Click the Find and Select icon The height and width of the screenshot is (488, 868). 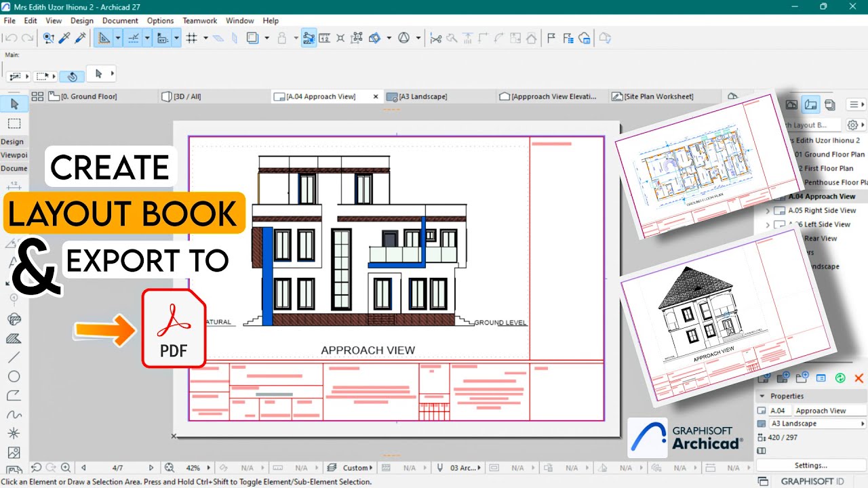point(49,38)
